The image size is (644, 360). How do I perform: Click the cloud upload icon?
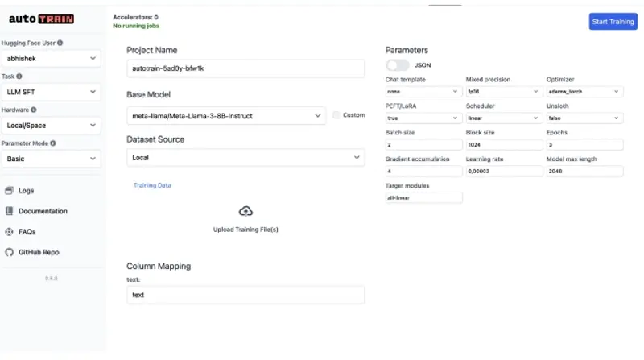click(x=246, y=212)
